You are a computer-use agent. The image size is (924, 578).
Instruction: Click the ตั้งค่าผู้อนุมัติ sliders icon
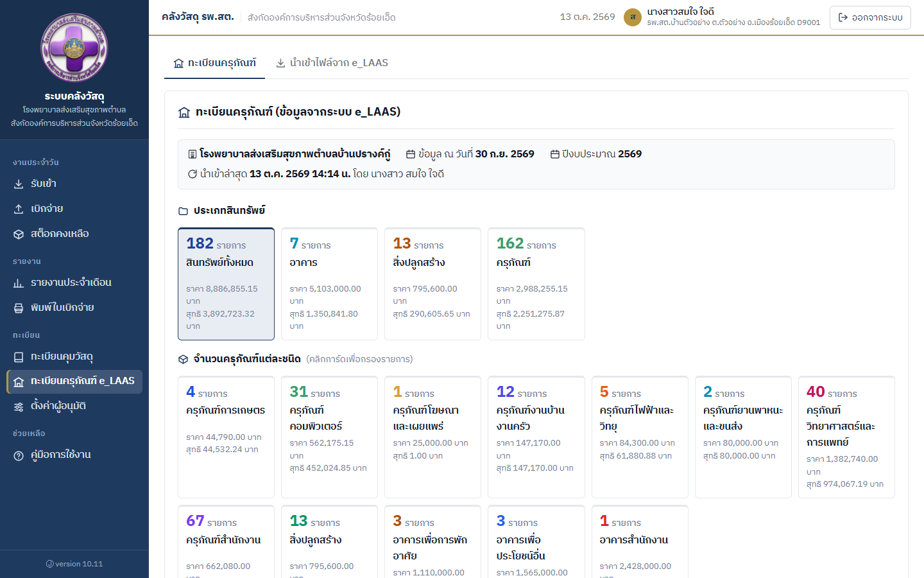[19, 407]
